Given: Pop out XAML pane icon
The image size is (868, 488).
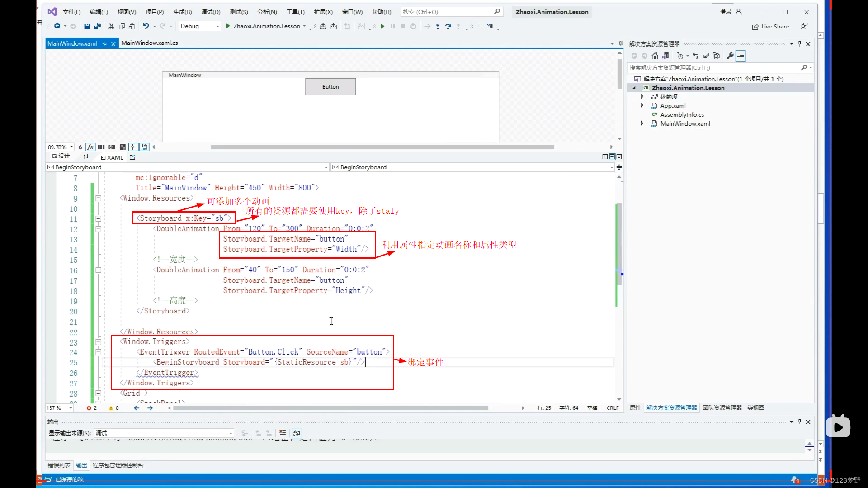Looking at the screenshot, I should pyautogui.click(x=132, y=157).
